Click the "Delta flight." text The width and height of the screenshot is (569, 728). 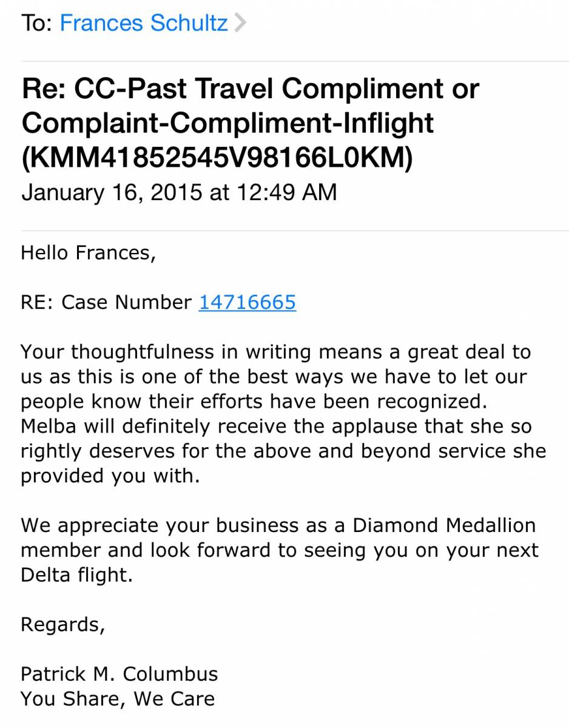(76, 575)
